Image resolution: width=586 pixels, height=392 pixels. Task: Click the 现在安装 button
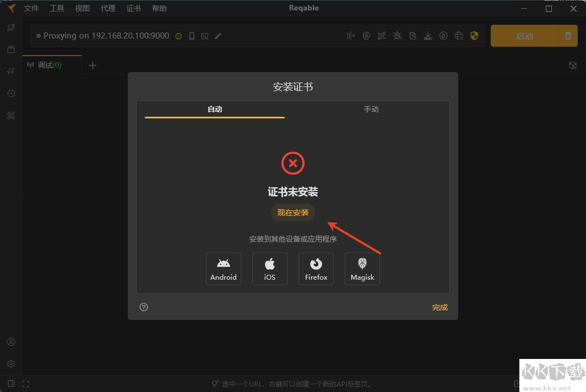292,212
